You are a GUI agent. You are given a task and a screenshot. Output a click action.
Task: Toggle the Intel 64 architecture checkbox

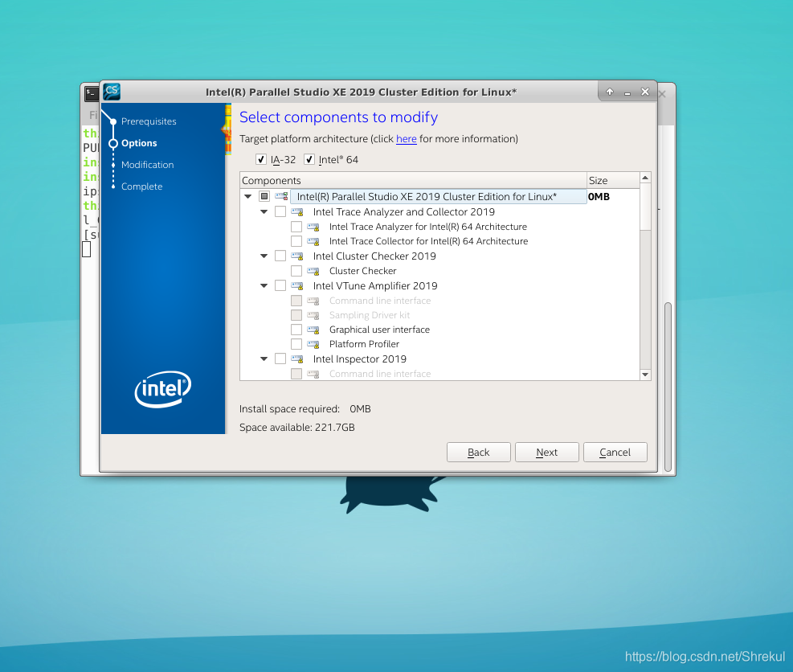(309, 159)
